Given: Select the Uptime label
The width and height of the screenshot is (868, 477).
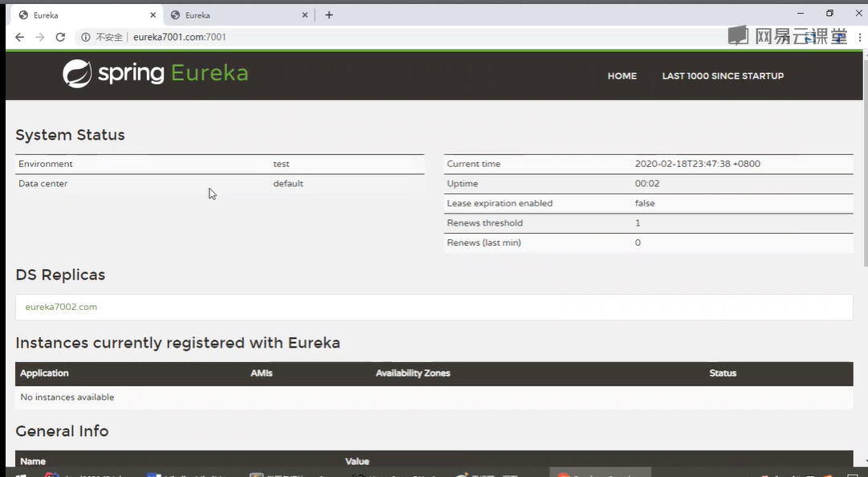Looking at the screenshot, I should [463, 184].
